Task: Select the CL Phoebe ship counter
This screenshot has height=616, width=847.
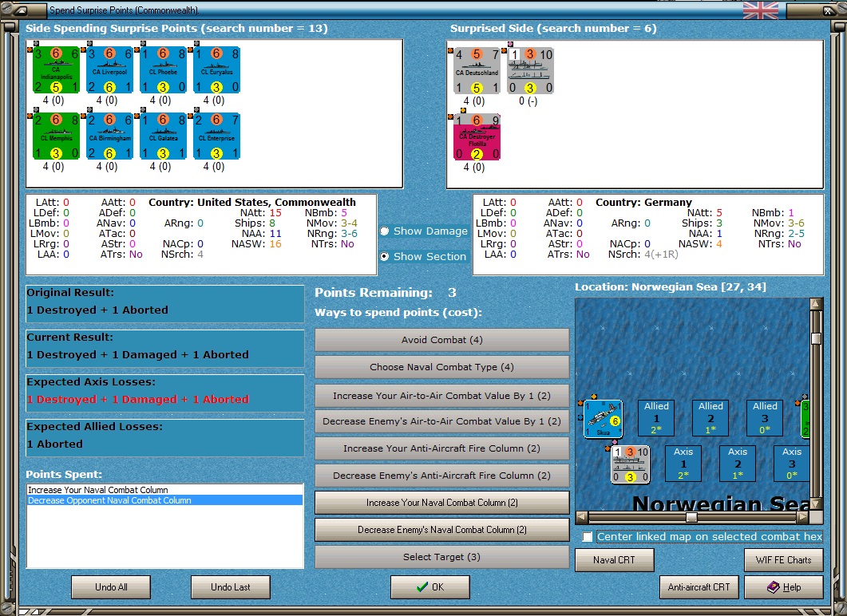Action: (x=163, y=70)
